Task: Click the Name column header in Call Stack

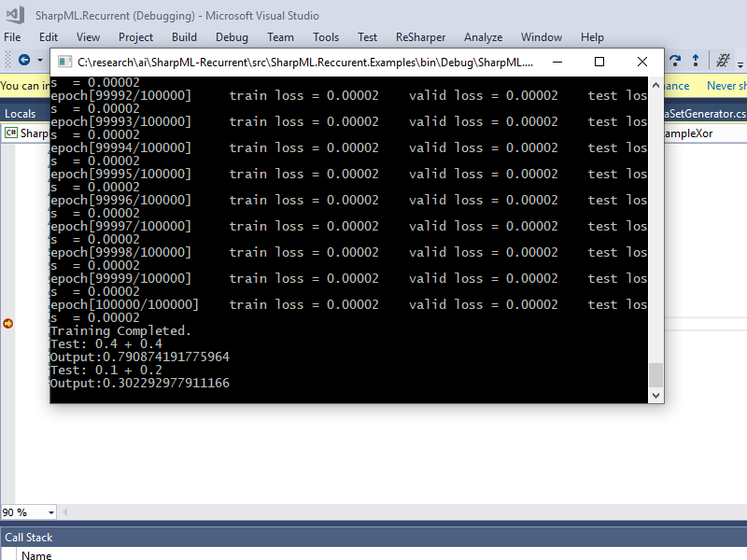Action: pyautogui.click(x=36, y=554)
